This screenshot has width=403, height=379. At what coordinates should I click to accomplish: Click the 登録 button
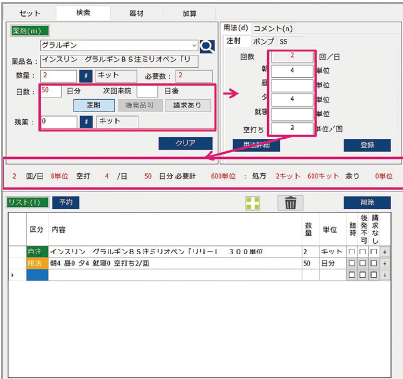[367, 145]
